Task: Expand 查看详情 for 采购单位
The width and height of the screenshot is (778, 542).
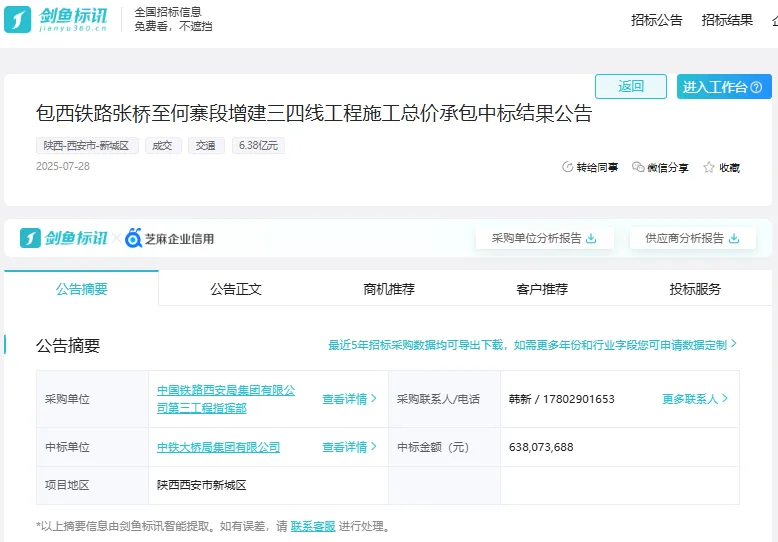Action: 349,399
